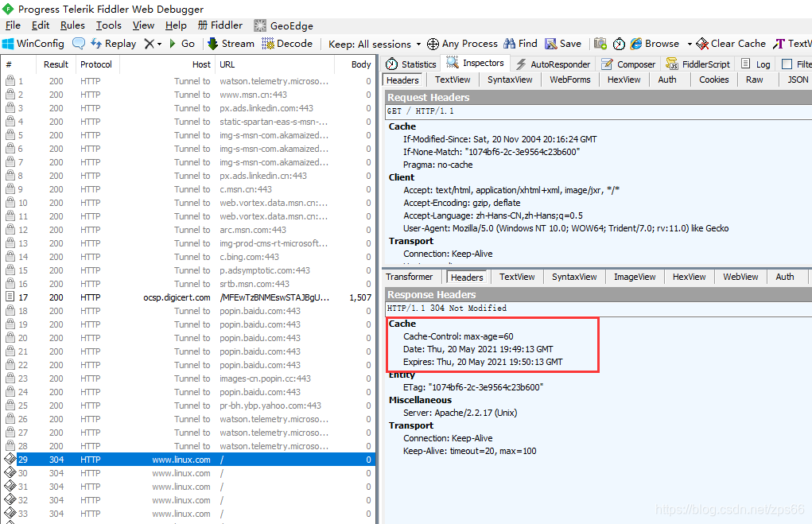Open the TextWizard tool
Screen dimensions: 812x524
[792, 44]
